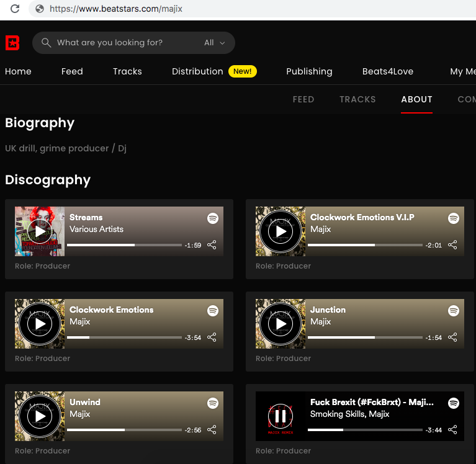
Task: Click the Discography heading
Action: pyautogui.click(x=48, y=181)
